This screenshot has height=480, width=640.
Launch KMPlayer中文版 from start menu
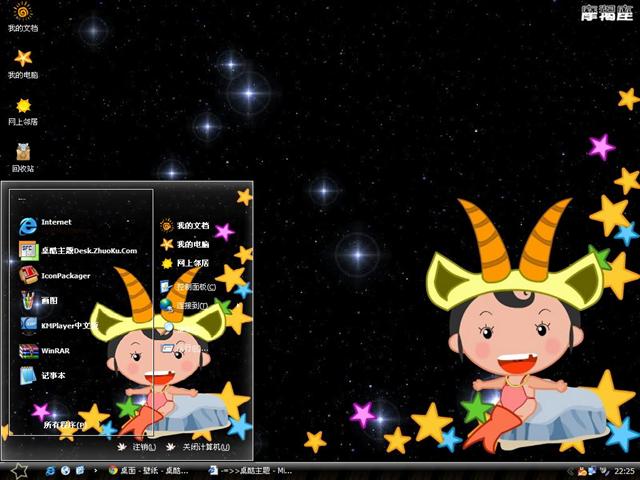point(58,325)
